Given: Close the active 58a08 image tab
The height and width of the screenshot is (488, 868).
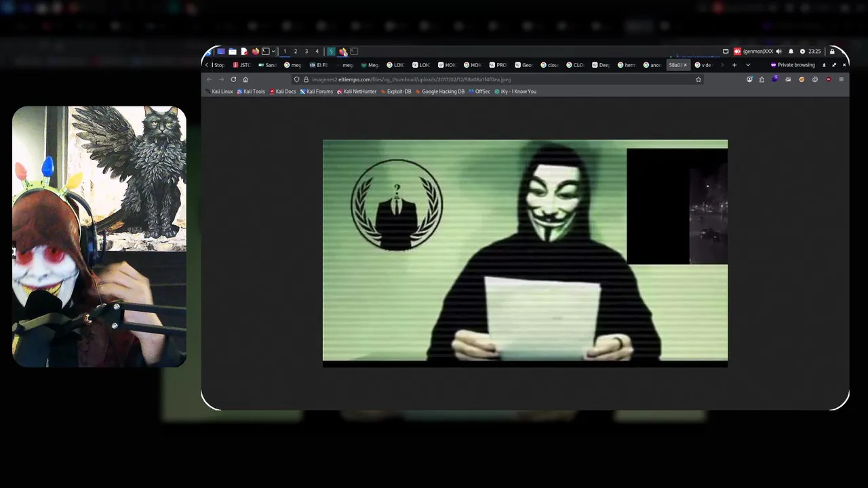Looking at the screenshot, I should [685, 65].
